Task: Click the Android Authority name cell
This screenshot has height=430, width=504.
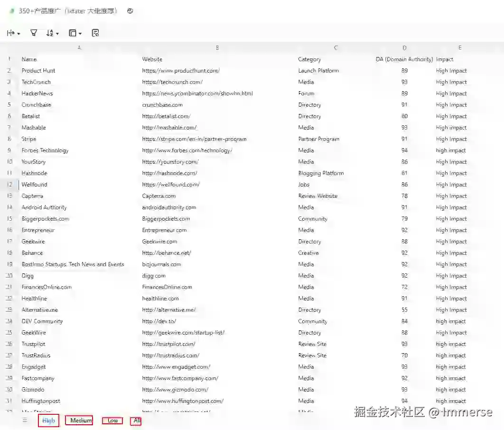Action: [x=44, y=207]
